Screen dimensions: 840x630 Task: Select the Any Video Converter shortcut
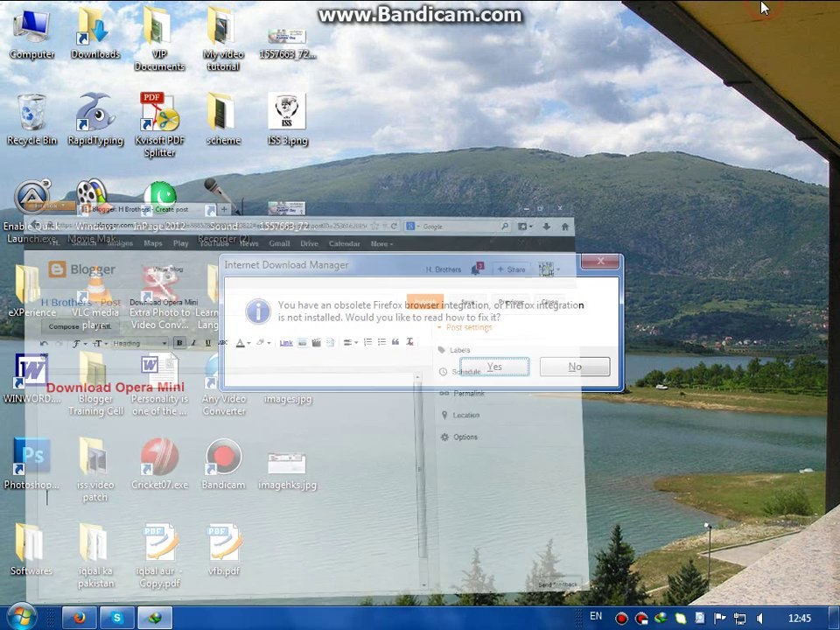point(223,383)
